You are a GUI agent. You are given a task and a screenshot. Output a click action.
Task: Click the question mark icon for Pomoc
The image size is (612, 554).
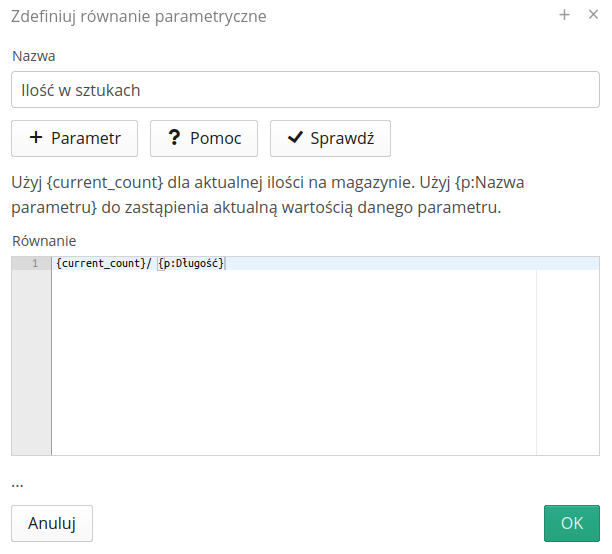point(174,138)
